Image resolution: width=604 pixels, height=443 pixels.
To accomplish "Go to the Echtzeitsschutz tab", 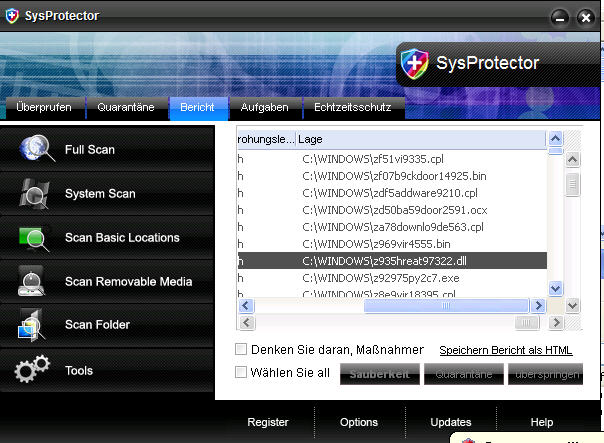I will (353, 107).
